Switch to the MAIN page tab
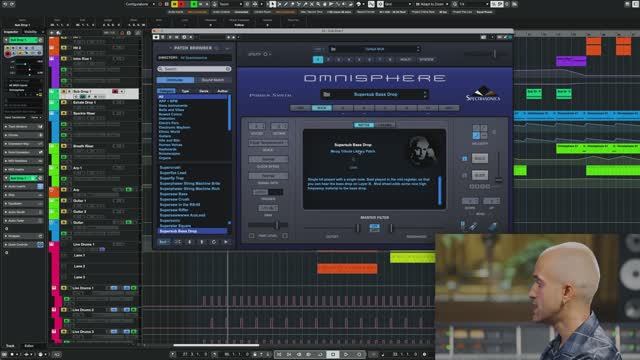Image resolution: width=640 pixels, height=360 pixels. click(322, 108)
